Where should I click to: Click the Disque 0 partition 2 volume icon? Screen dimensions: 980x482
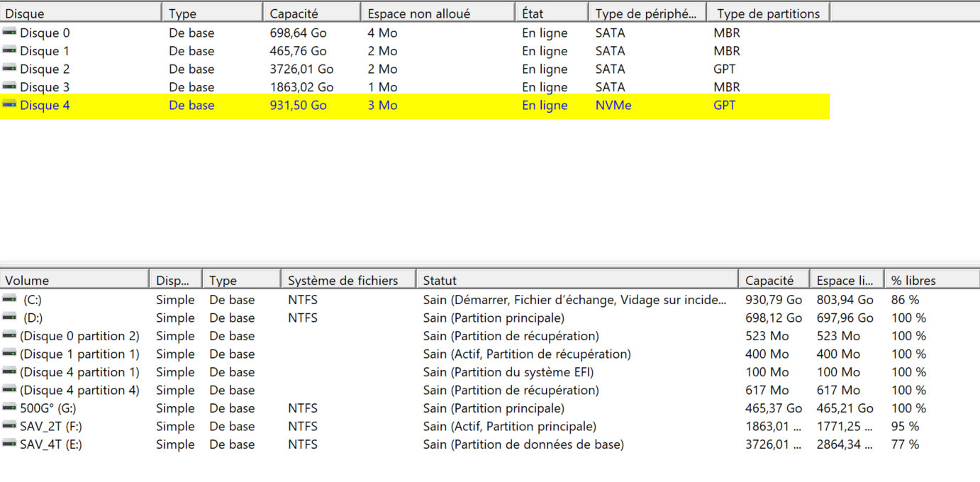pyautogui.click(x=9, y=336)
